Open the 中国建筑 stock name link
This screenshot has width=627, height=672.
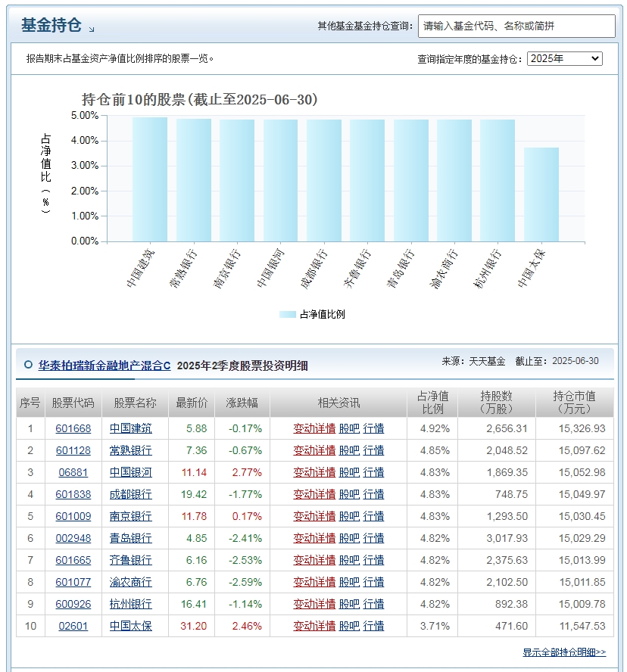point(131,428)
